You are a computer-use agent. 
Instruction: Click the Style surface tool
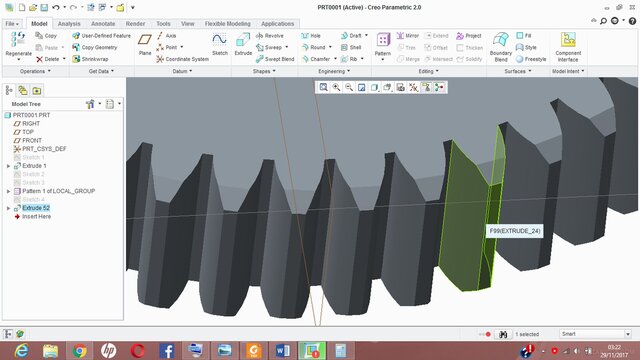click(526, 47)
